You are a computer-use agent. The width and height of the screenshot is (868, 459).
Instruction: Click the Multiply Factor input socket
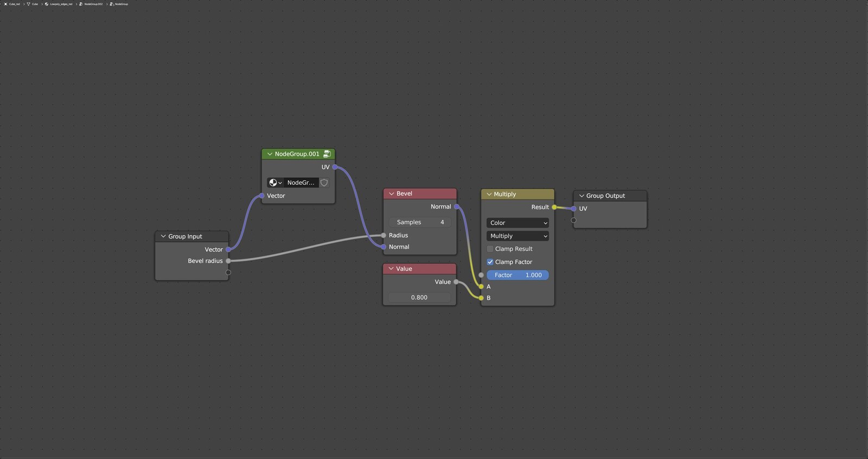(481, 275)
